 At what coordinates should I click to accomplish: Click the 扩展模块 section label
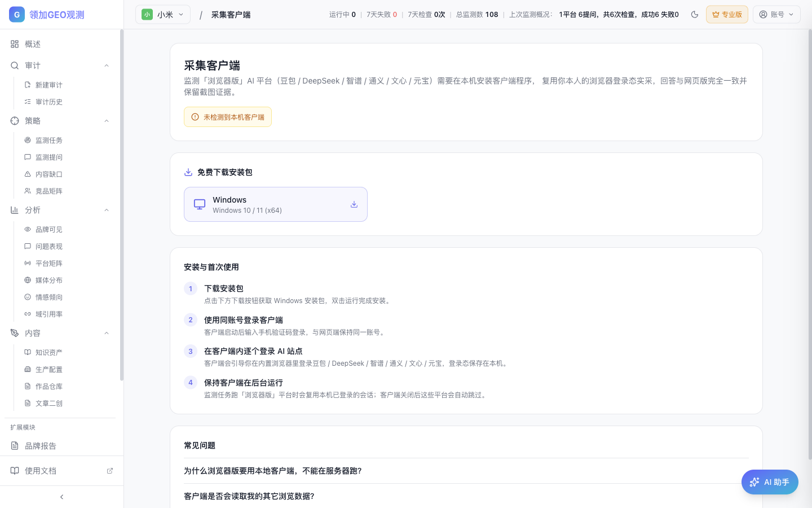click(x=23, y=427)
